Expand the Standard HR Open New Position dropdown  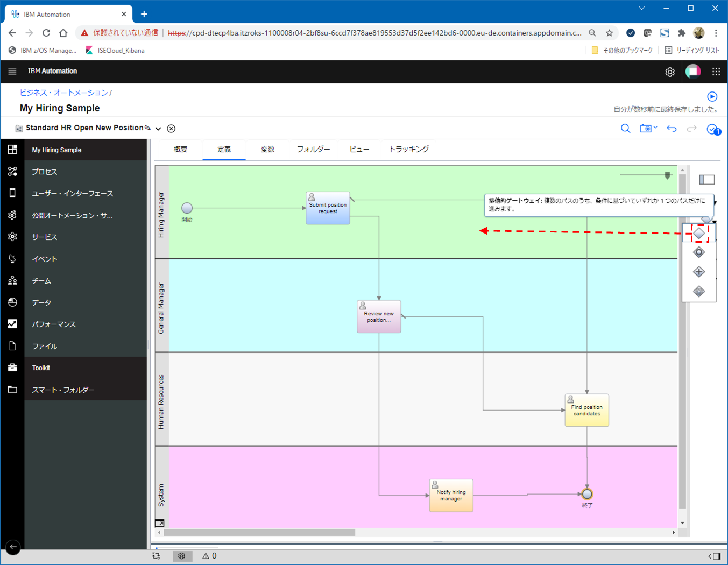[158, 129]
